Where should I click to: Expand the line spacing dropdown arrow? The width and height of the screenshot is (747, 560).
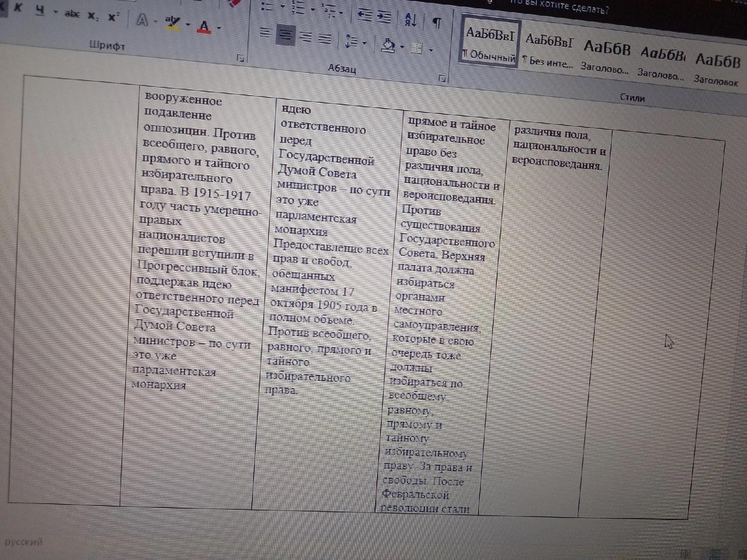(x=365, y=43)
